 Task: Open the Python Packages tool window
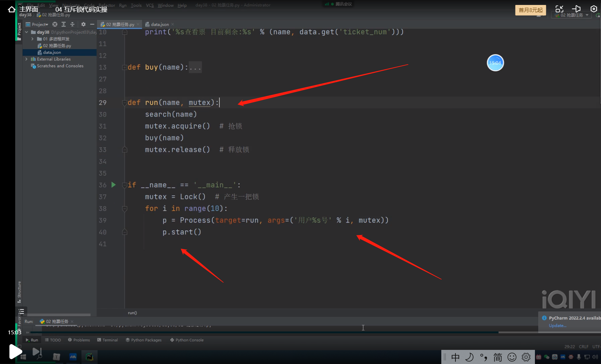tap(143, 340)
